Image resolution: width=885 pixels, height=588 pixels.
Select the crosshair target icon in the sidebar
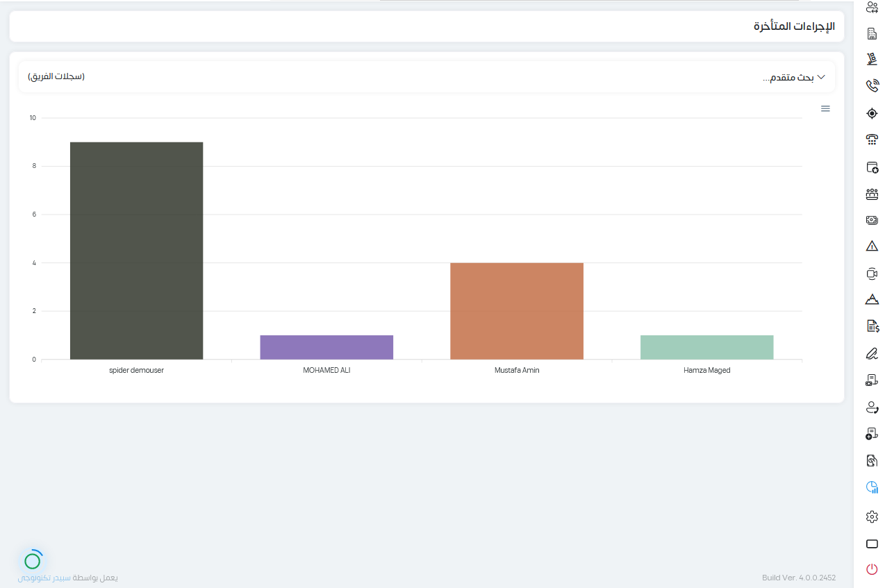tap(872, 113)
